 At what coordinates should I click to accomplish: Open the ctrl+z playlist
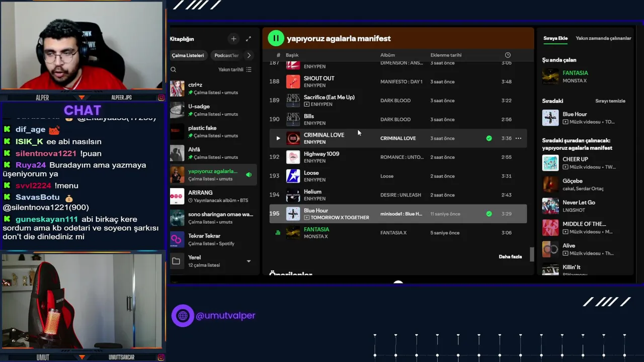[213, 88]
